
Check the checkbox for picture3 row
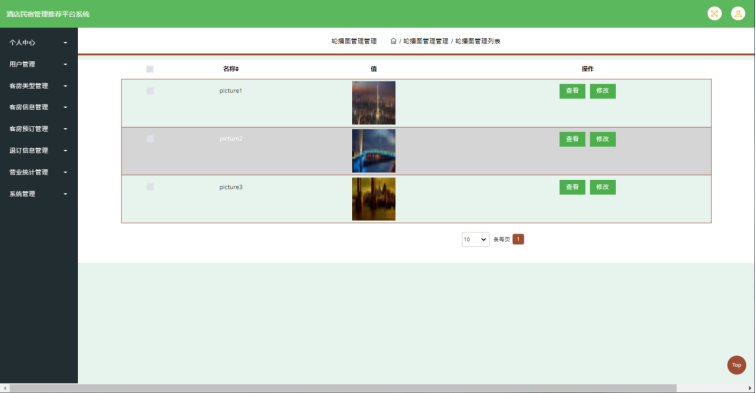[150, 187]
